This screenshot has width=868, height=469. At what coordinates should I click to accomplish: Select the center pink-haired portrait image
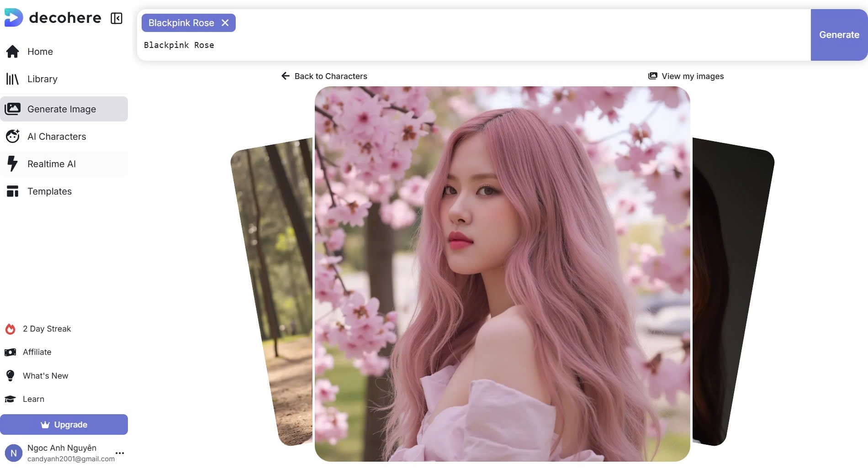coord(503,274)
